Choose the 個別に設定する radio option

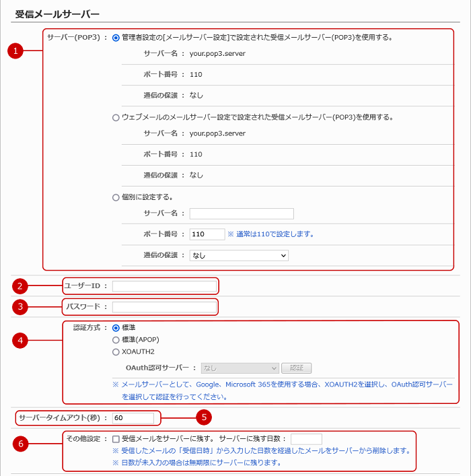pyautogui.click(x=116, y=197)
